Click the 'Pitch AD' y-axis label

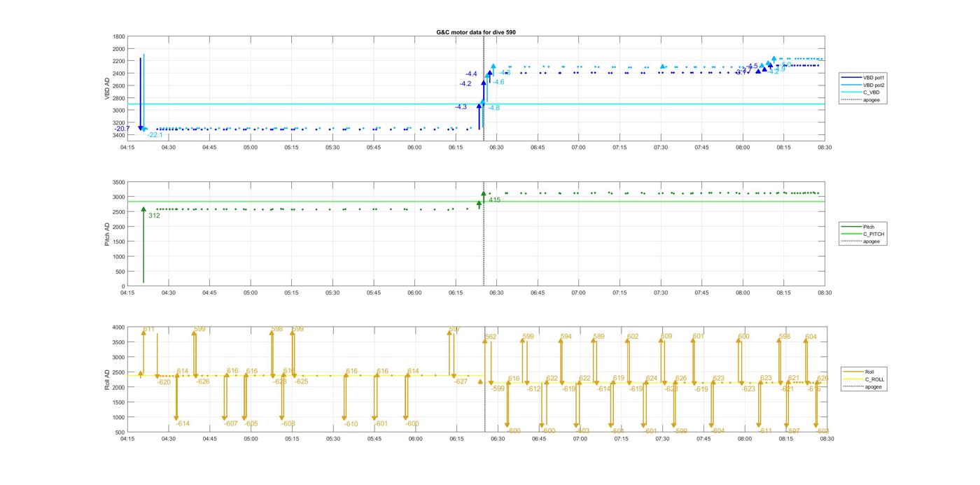pyautogui.click(x=107, y=234)
